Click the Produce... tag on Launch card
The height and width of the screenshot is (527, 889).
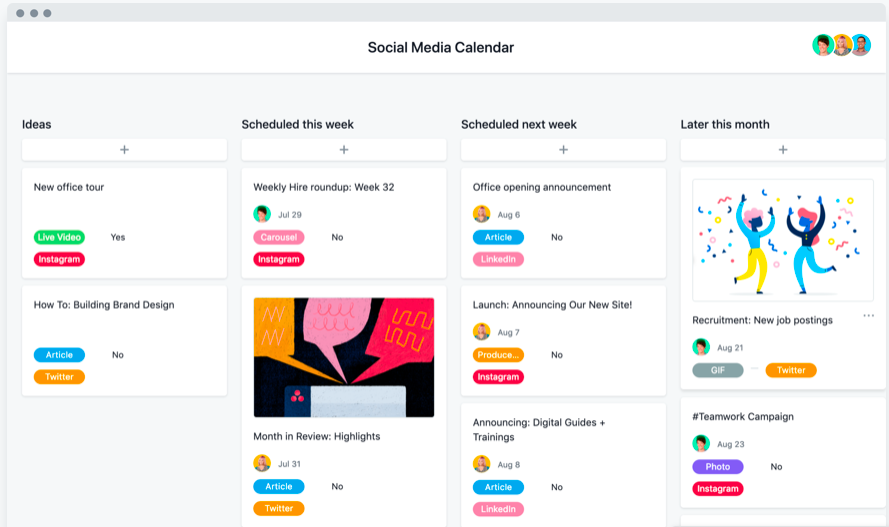point(498,355)
